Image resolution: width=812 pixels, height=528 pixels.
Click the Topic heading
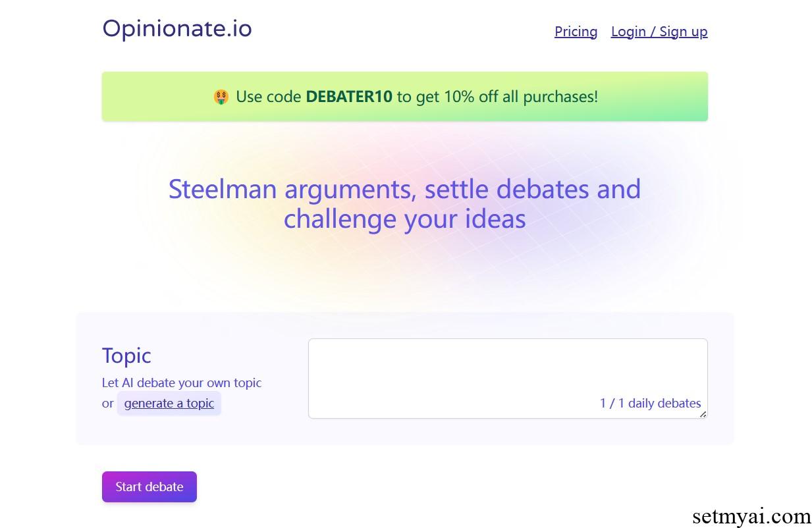(x=126, y=356)
